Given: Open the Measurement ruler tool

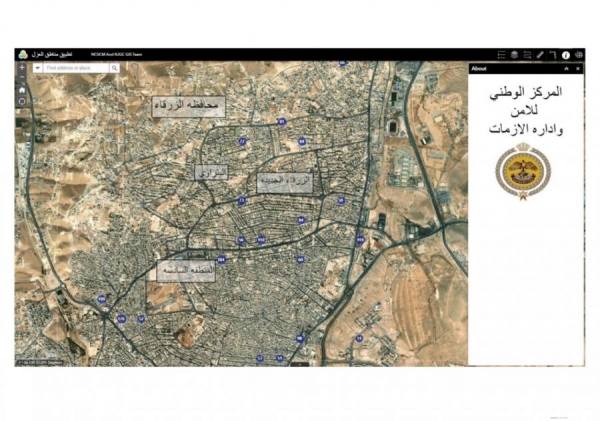Looking at the screenshot, I should pyautogui.click(x=540, y=55).
